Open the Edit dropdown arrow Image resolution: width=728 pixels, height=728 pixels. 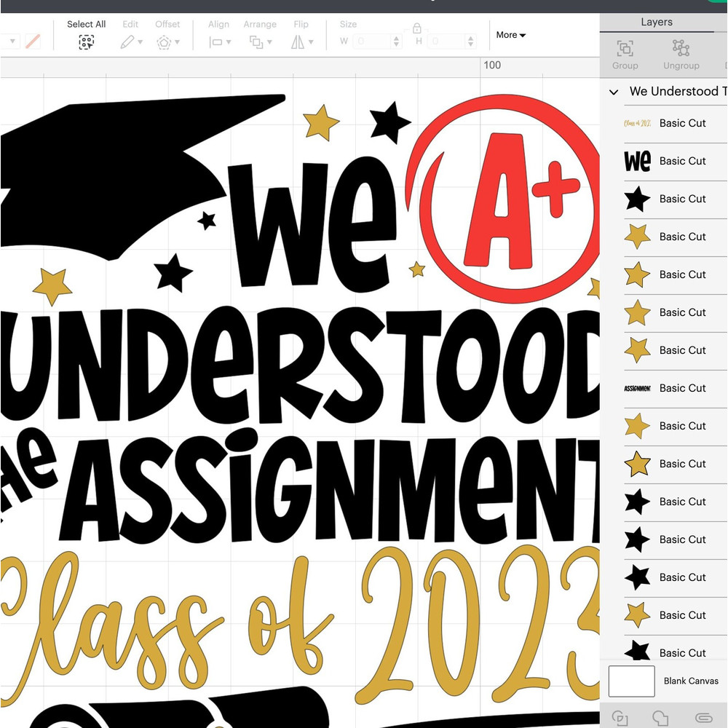point(140,42)
